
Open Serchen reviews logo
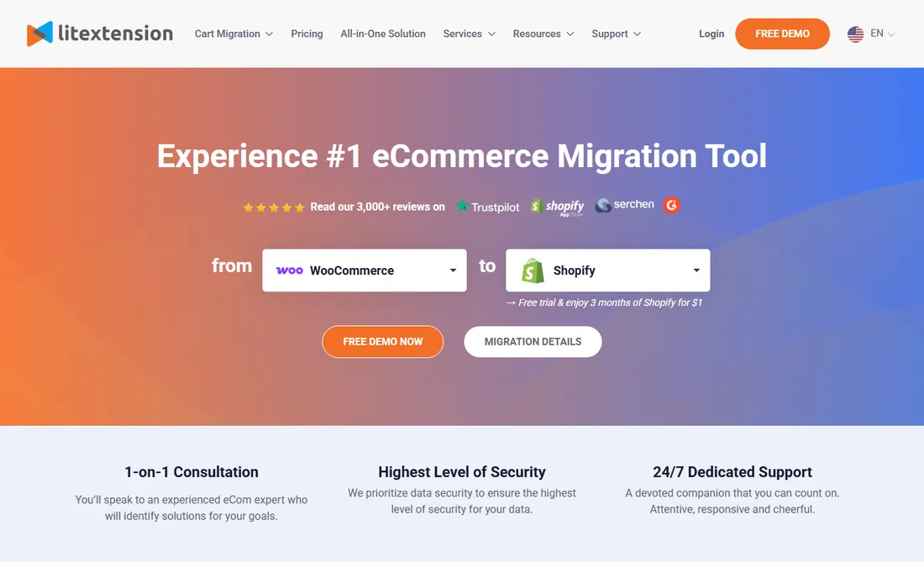point(625,205)
